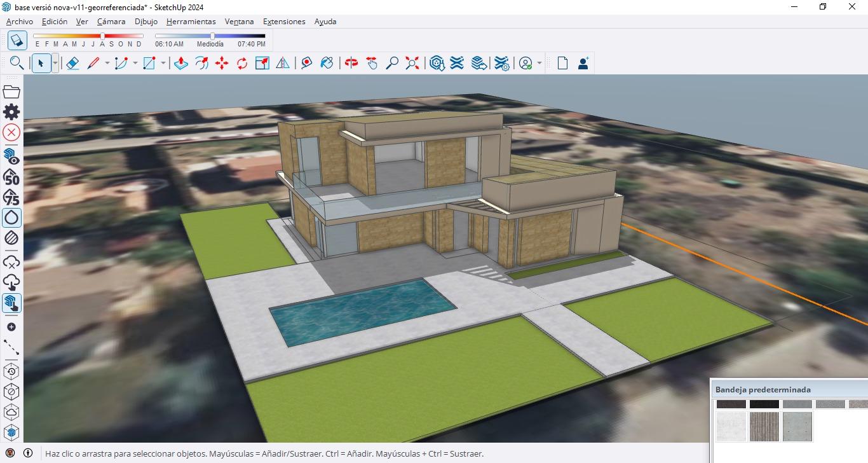
Task: Pick the Paint Bucket tool
Action: 327,63
